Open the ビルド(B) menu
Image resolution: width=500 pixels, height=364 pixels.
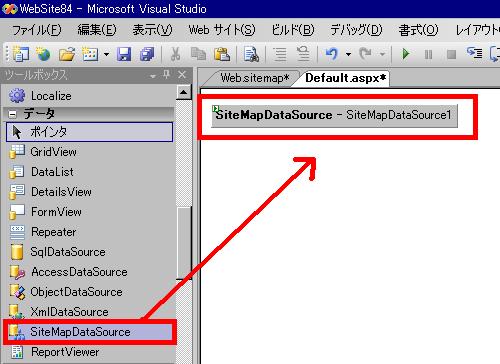click(293, 30)
